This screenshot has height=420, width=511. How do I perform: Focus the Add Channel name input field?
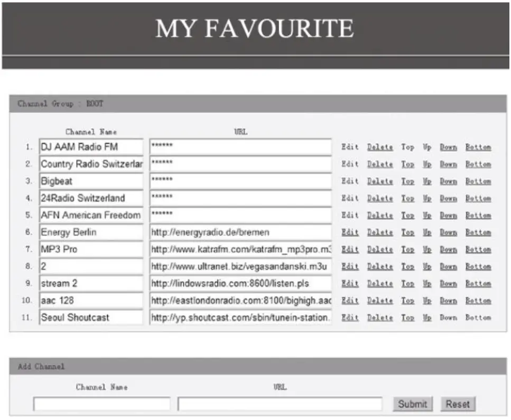[x=101, y=404]
